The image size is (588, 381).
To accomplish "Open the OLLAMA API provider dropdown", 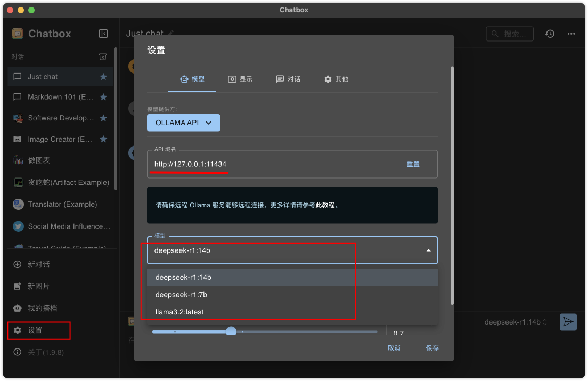I will [183, 123].
